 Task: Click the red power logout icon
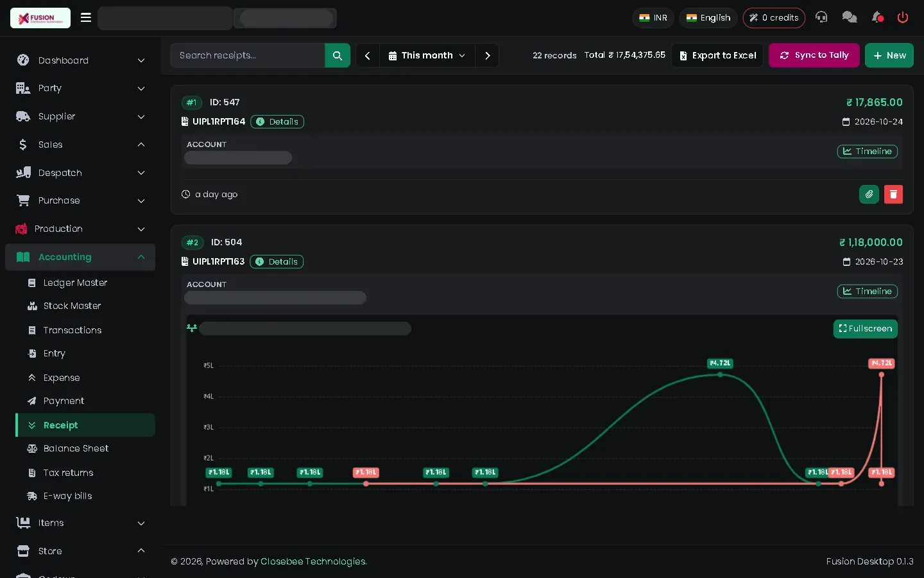903,17
